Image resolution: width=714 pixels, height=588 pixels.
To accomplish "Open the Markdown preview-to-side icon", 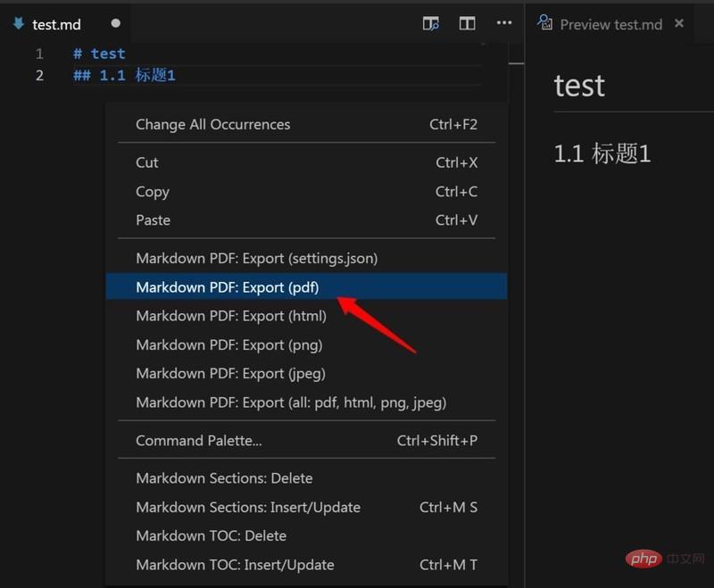I will tap(431, 23).
